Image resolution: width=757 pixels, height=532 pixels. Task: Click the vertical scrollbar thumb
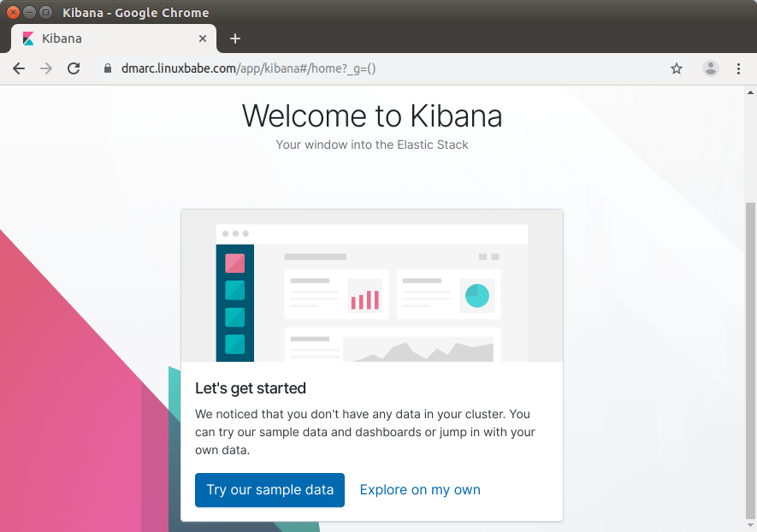pos(751,359)
